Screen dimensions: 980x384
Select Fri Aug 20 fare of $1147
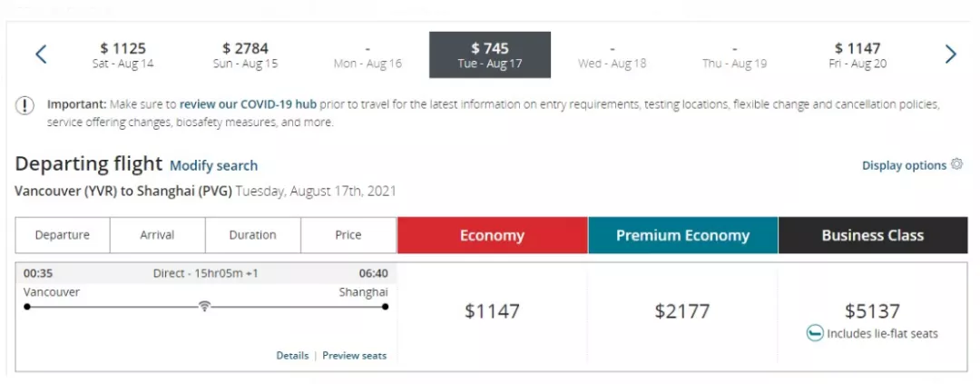pos(857,55)
